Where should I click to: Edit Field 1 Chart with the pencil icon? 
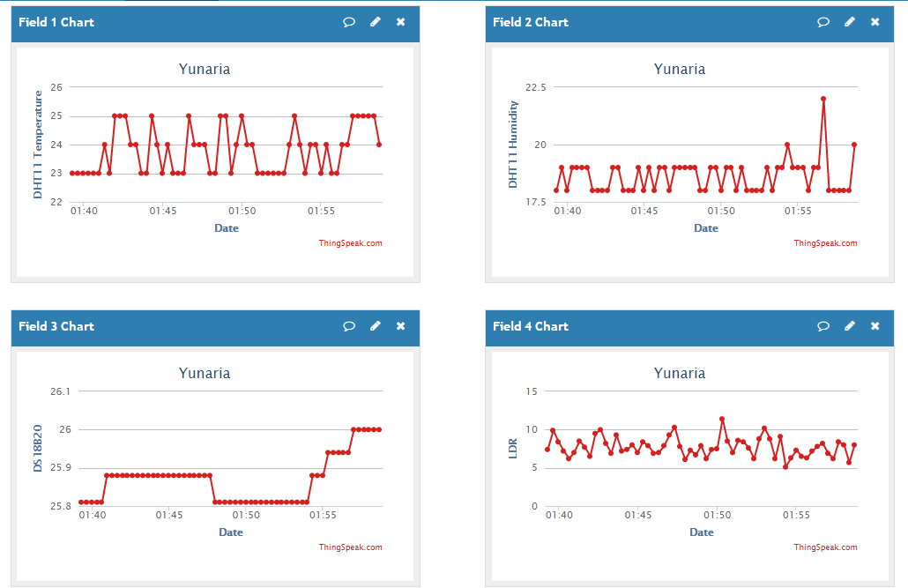tap(376, 22)
